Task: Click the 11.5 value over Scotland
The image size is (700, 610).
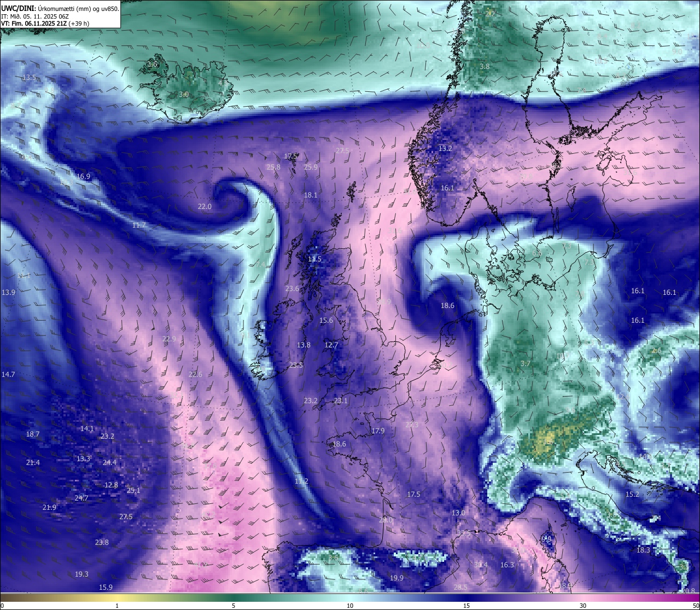Action: point(314,259)
